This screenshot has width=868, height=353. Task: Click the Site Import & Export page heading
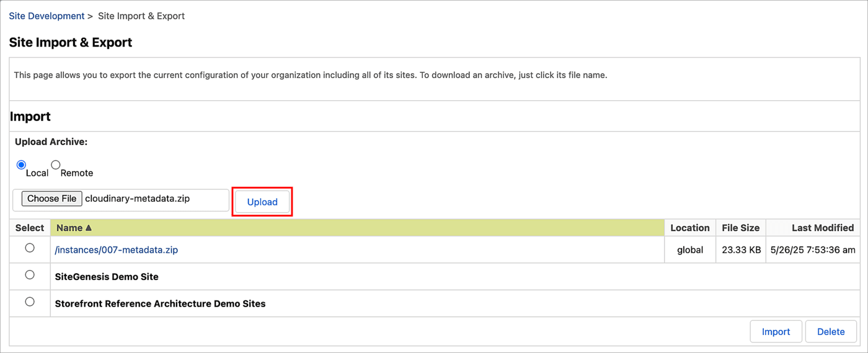[x=71, y=43]
